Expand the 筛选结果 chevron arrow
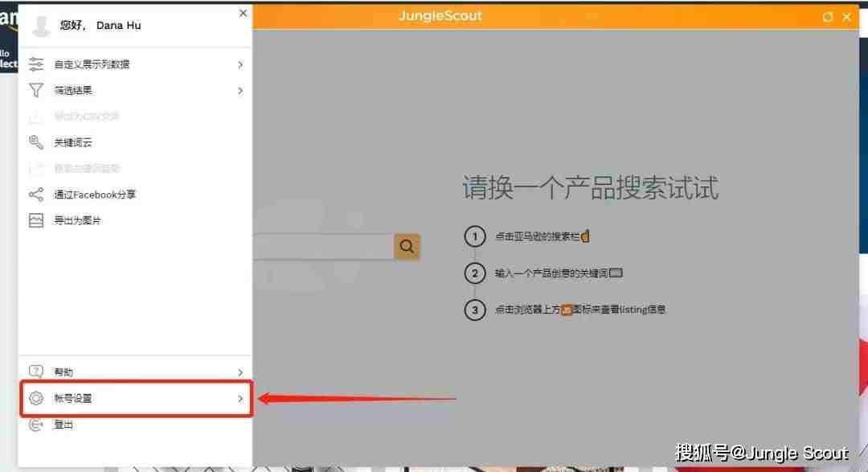The image size is (868, 472). pos(240,91)
